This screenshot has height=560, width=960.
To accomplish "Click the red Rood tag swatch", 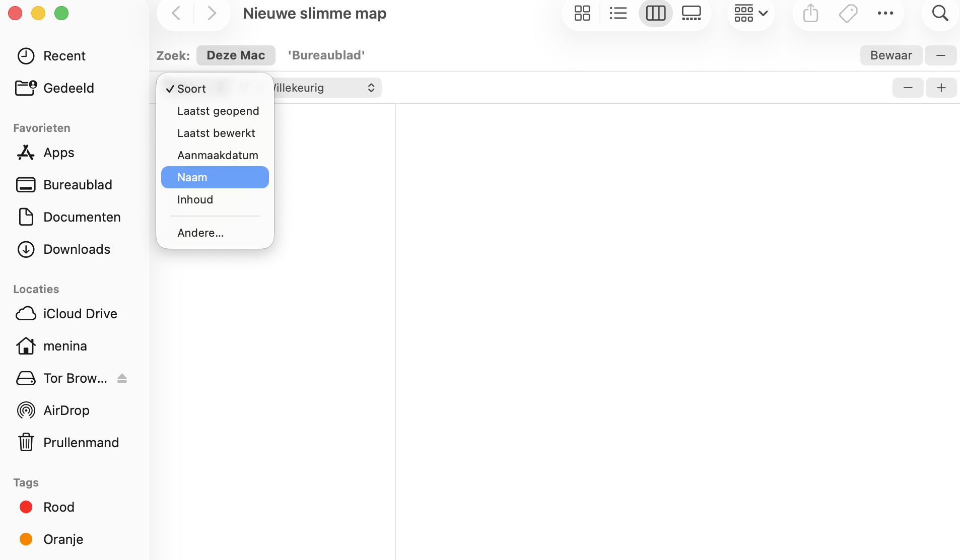I will [x=26, y=507].
